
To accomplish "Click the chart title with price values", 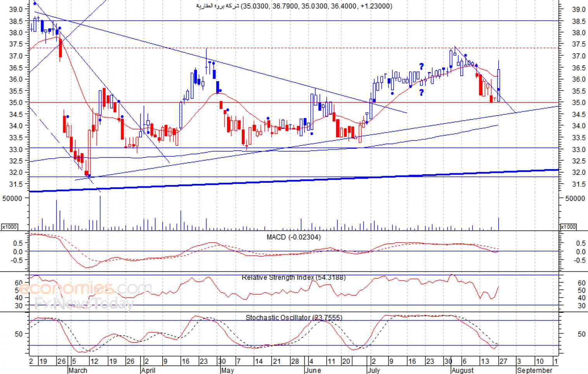I will pos(294,6).
